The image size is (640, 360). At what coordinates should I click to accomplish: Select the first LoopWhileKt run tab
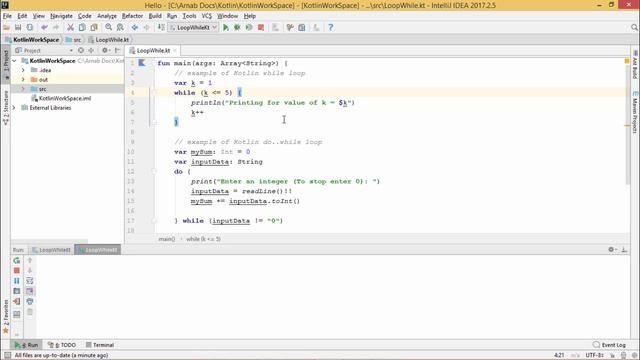51,250
